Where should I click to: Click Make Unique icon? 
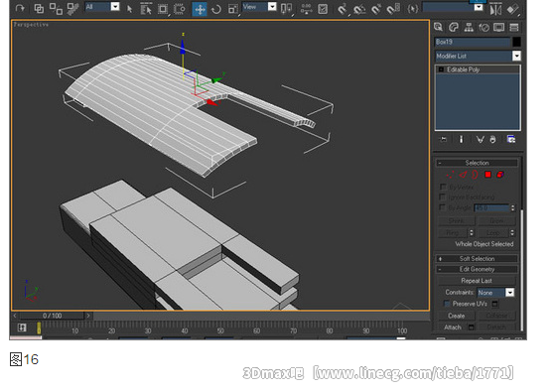tap(480, 139)
